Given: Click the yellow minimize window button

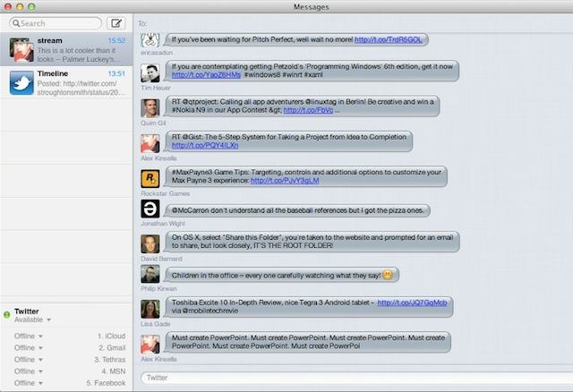Looking at the screenshot, I should (20, 6).
